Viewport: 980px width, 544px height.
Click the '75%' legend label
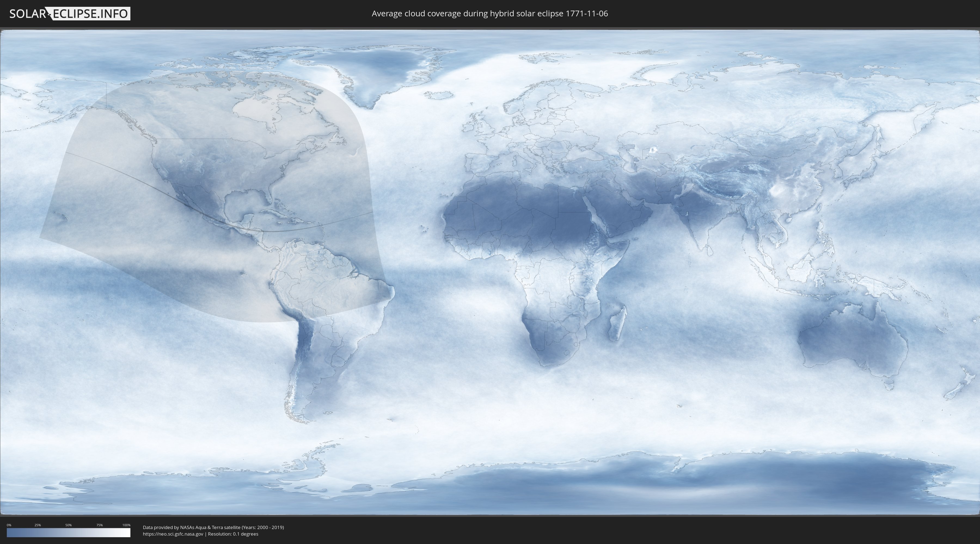point(99,525)
